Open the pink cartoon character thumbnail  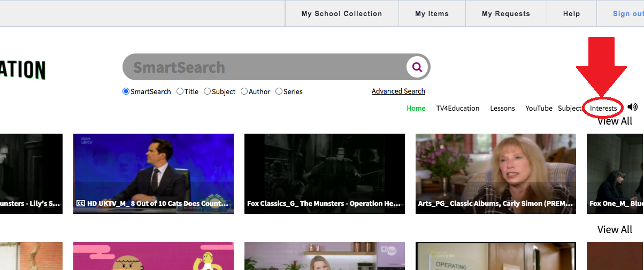point(154,256)
